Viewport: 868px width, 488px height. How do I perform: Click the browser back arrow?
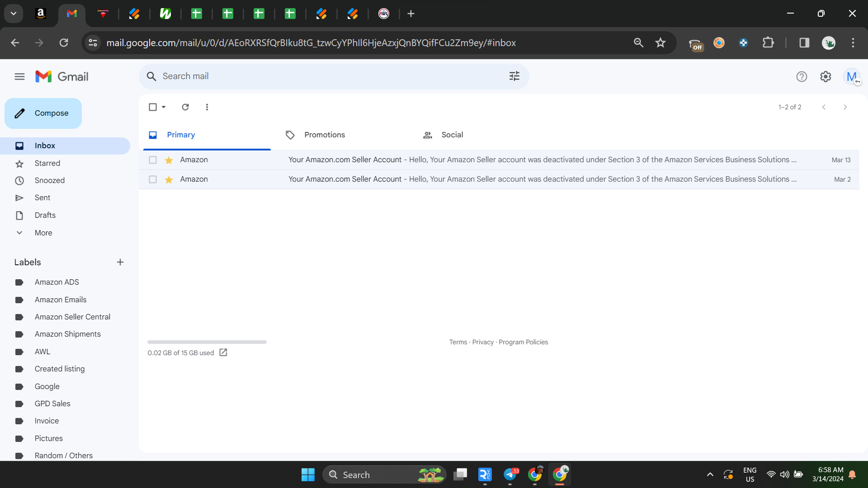tap(15, 43)
